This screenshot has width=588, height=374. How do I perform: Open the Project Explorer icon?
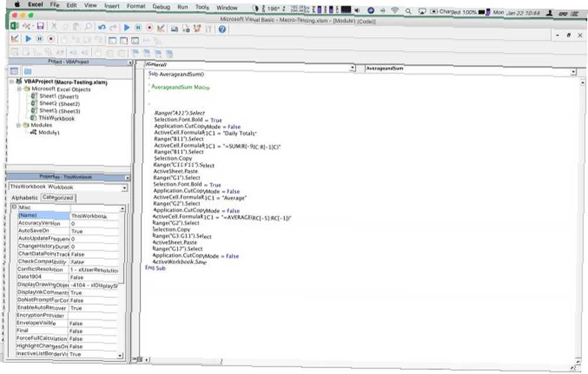175,28
